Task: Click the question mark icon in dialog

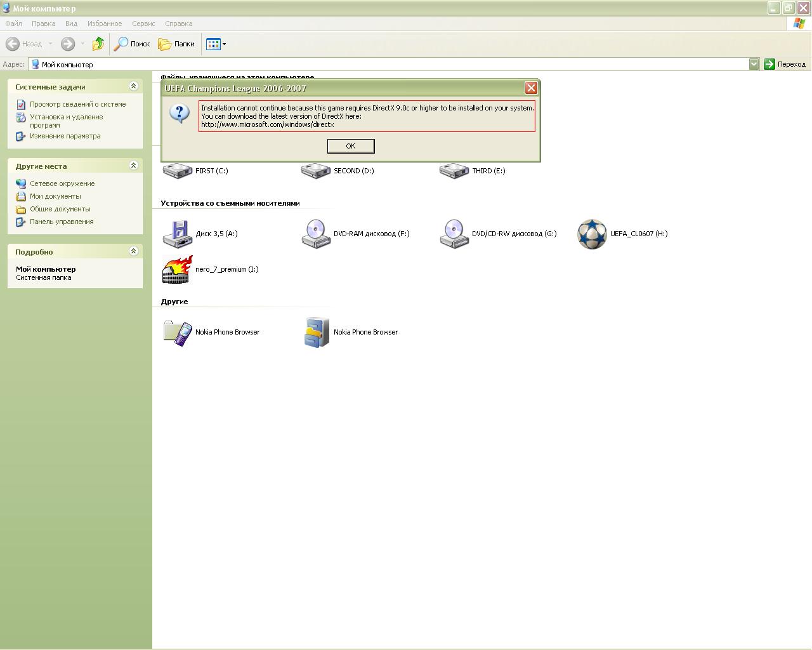Action: click(180, 113)
